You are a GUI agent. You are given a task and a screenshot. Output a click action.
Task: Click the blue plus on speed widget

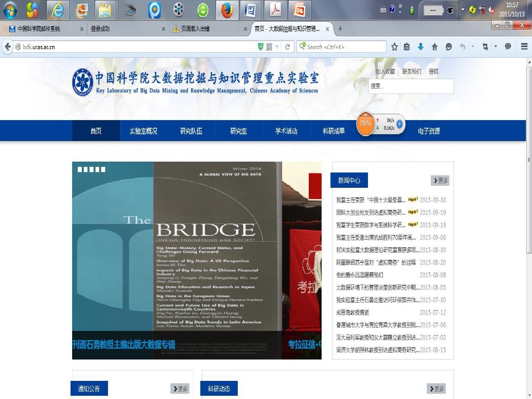pyautogui.click(x=399, y=124)
